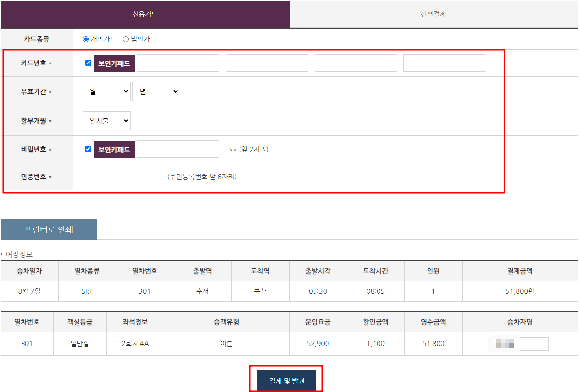Click the 보안키패드 button next to password
The image size is (580, 392).
pyautogui.click(x=113, y=149)
